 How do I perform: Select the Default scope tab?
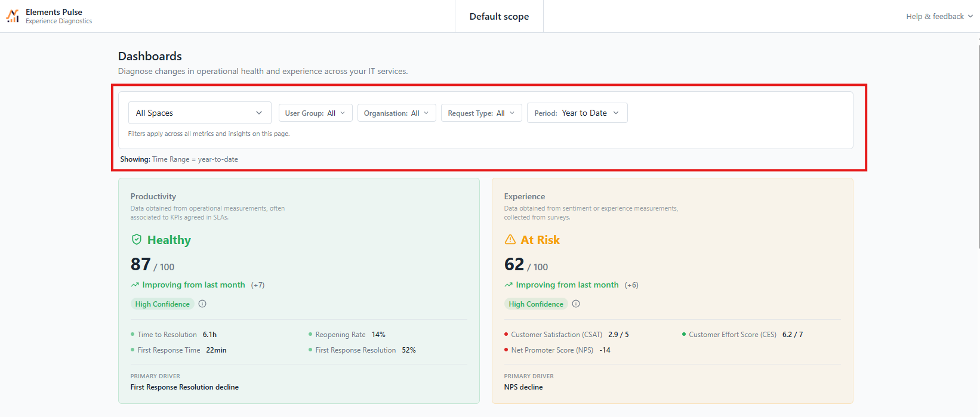pyautogui.click(x=499, y=16)
